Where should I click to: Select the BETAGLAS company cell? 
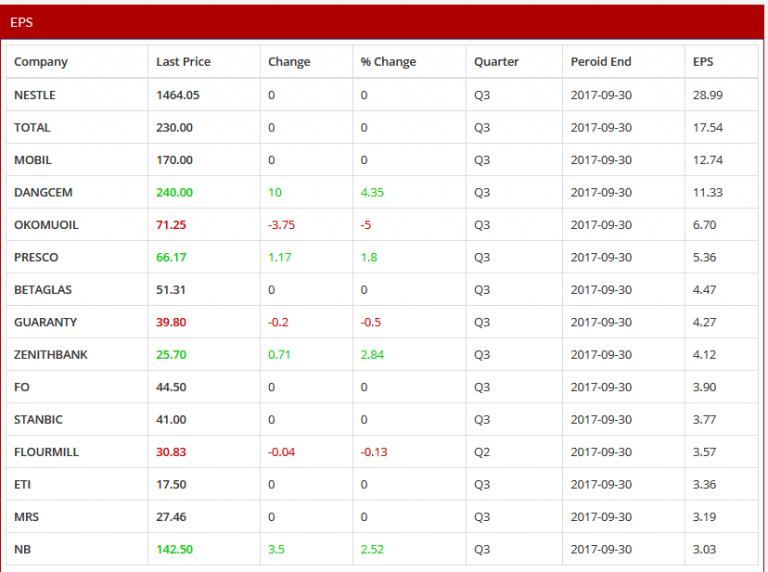(43, 289)
